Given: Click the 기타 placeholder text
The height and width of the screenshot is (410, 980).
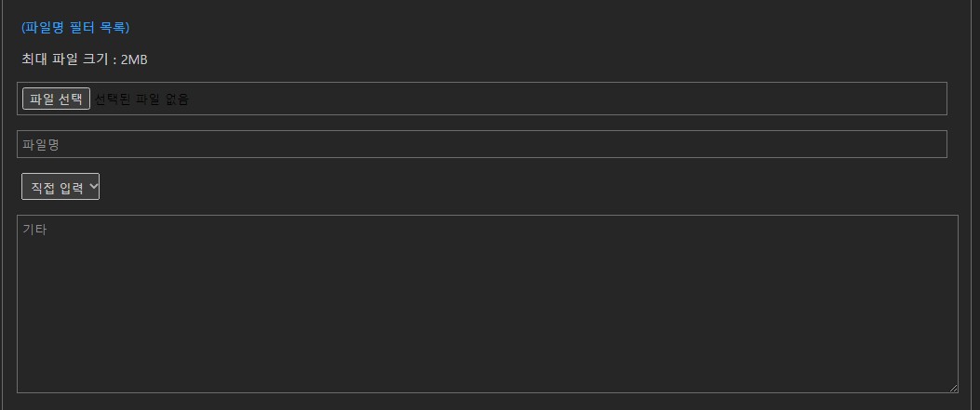Looking at the screenshot, I should (34, 229).
